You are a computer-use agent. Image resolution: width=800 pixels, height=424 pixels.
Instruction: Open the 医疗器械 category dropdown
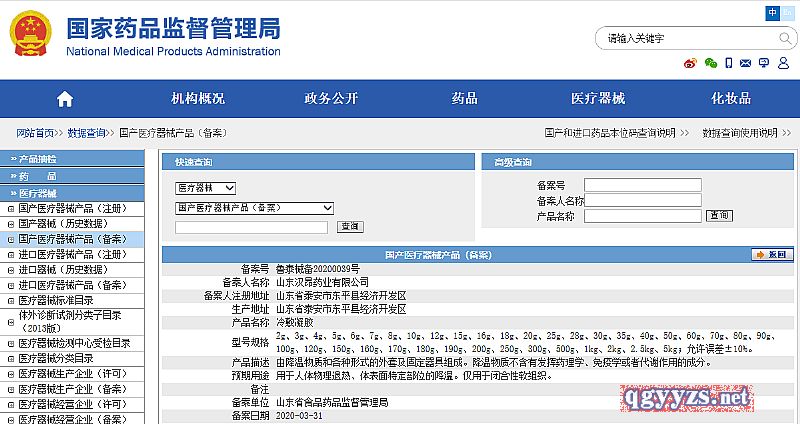(205, 187)
